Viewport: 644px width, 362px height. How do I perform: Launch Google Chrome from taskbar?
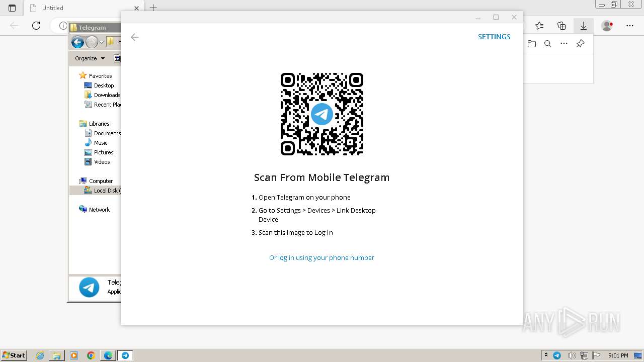tap(91, 355)
